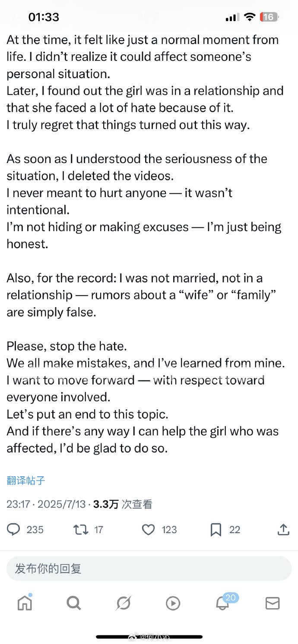Screen dimensions: 298x644
Task: Tap the home indicator bar at bottom
Action: point(149,637)
